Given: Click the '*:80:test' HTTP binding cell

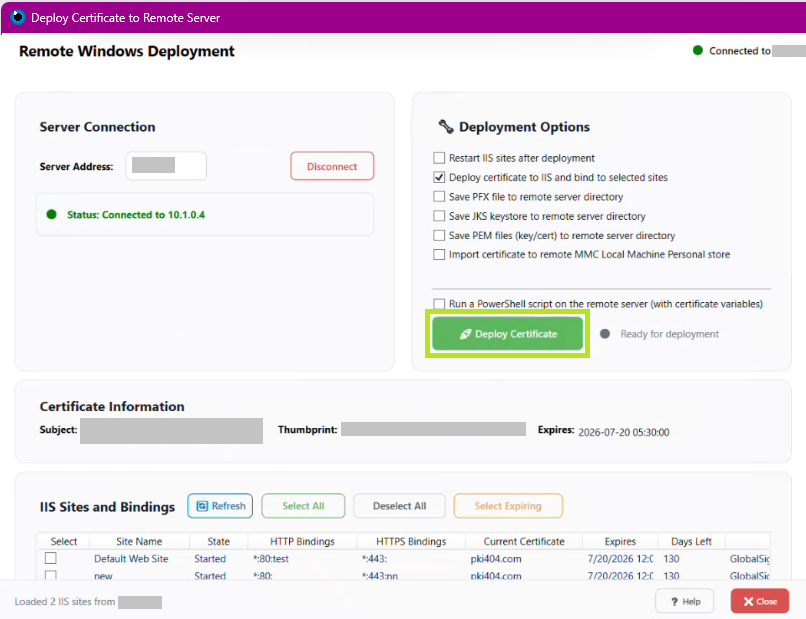Looking at the screenshot, I should click(x=271, y=558).
